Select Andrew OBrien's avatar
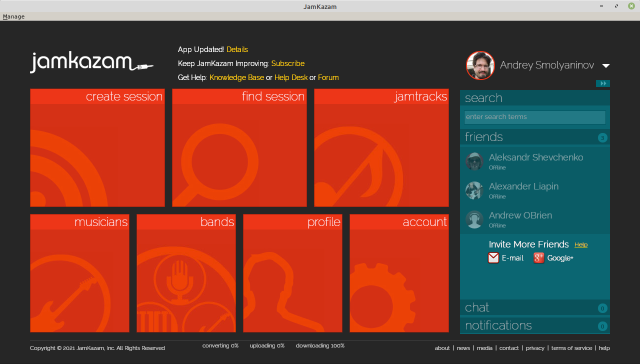This screenshot has width=640, height=364. 474,219
